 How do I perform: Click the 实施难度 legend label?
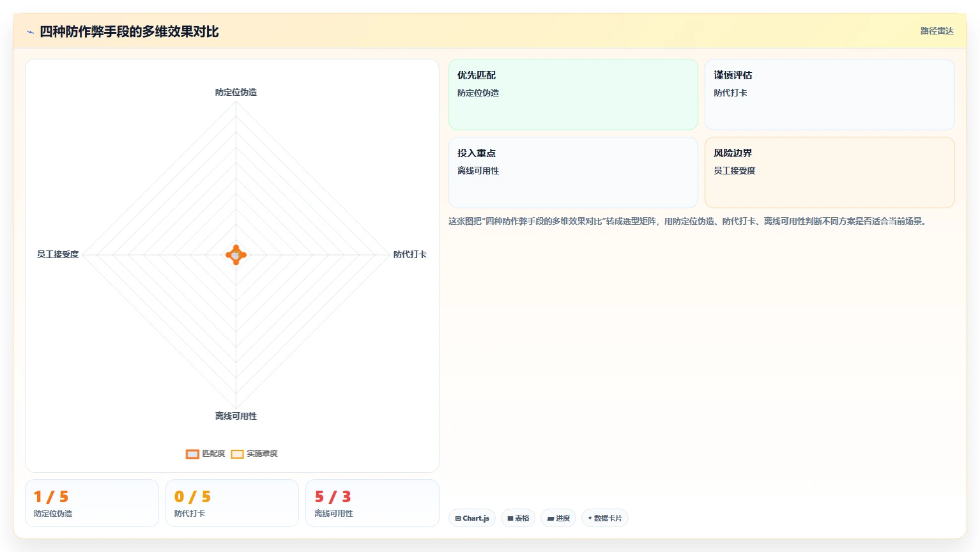pyautogui.click(x=262, y=454)
